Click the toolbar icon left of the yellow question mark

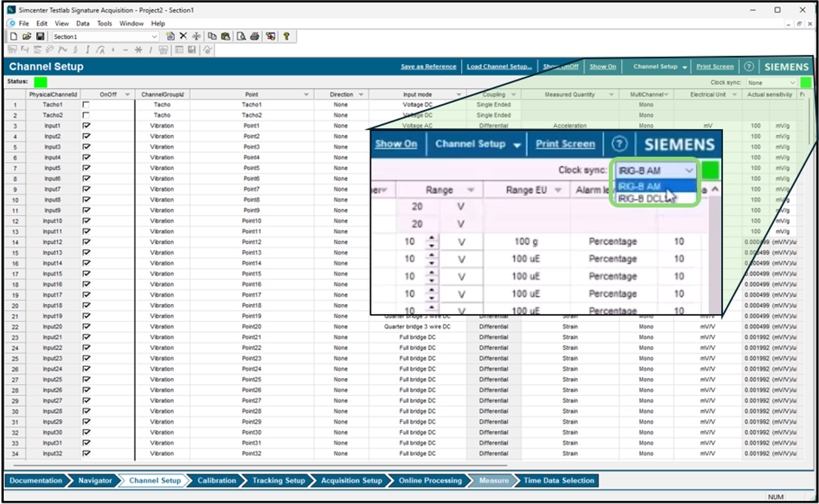271,37
